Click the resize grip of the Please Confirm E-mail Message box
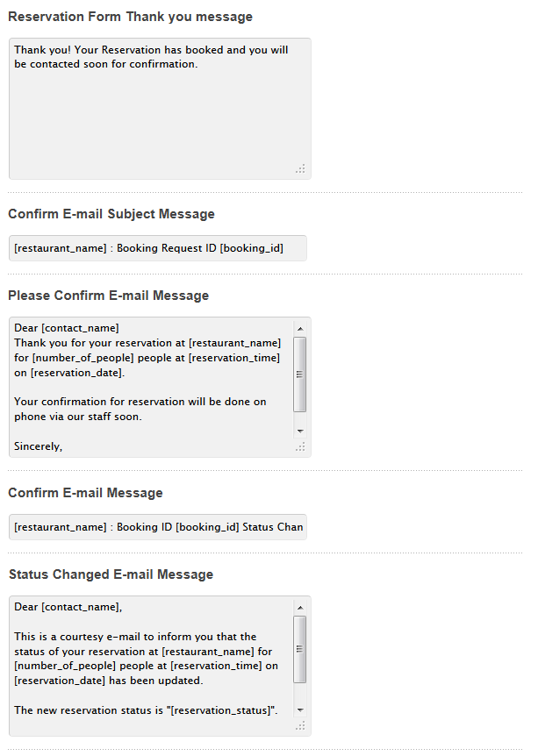 point(300,446)
